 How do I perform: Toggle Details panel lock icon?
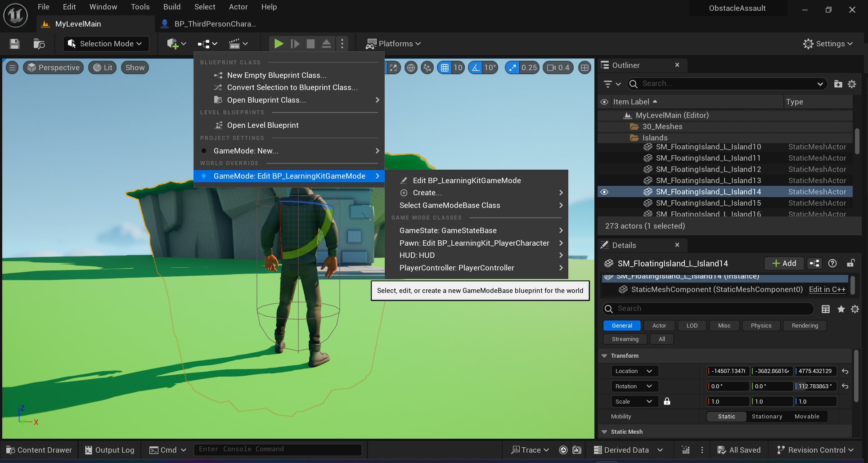pyautogui.click(x=850, y=263)
